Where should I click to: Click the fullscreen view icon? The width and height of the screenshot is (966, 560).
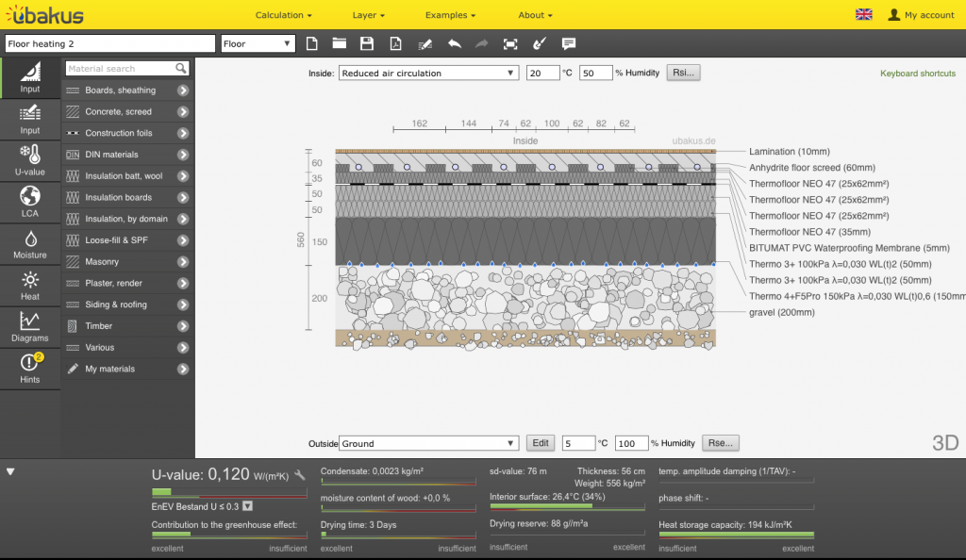[x=510, y=43]
